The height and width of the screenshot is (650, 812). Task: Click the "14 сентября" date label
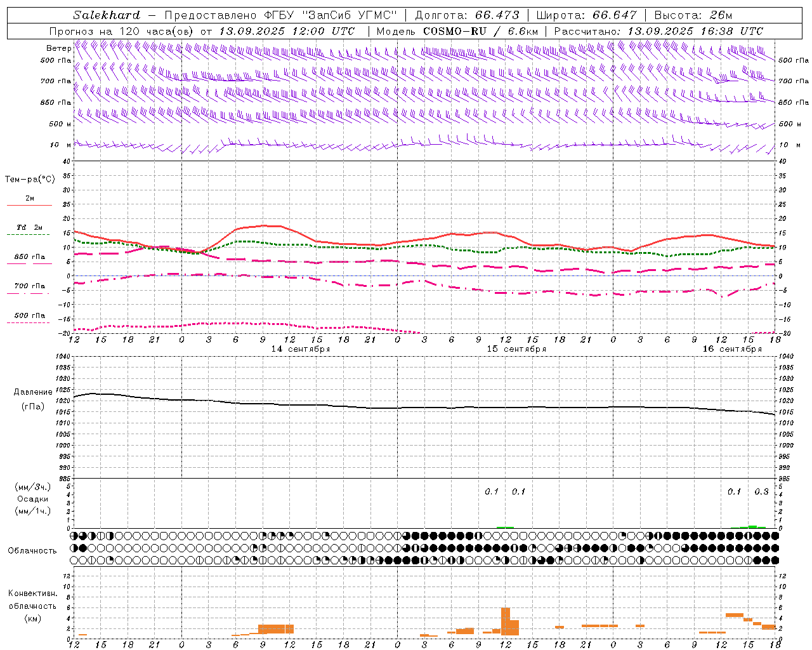pyautogui.click(x=301, y=349)
